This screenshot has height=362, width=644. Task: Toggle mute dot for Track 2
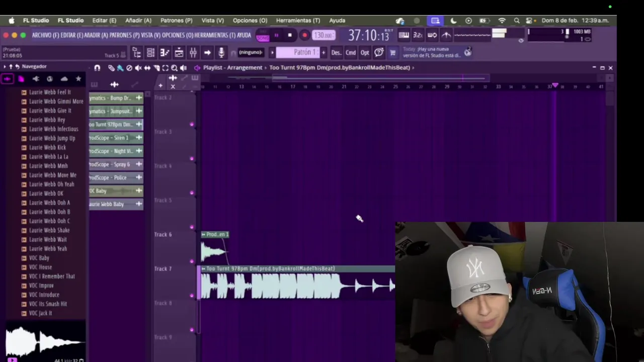tap(192, 125)
